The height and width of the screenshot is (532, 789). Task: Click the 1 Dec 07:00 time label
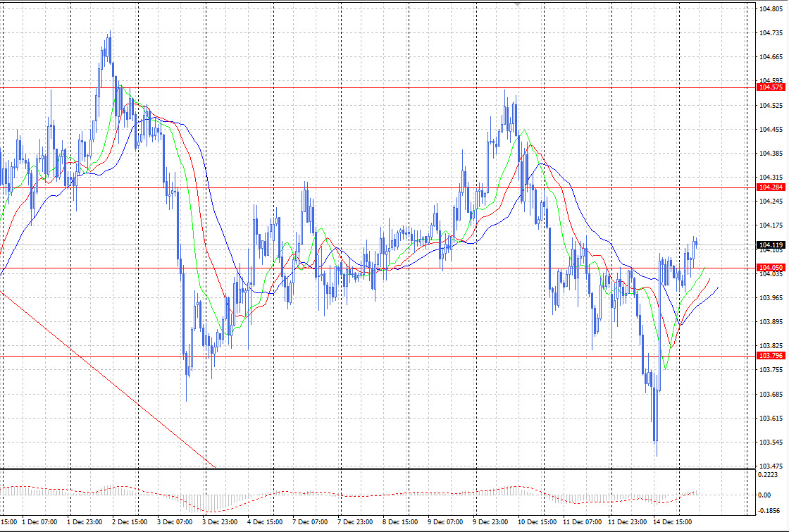click(39, 522)
